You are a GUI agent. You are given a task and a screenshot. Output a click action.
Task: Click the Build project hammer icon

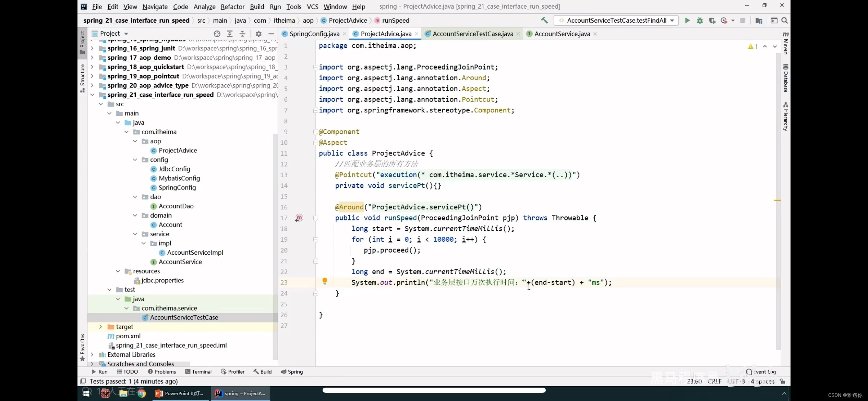click(544, 21)
